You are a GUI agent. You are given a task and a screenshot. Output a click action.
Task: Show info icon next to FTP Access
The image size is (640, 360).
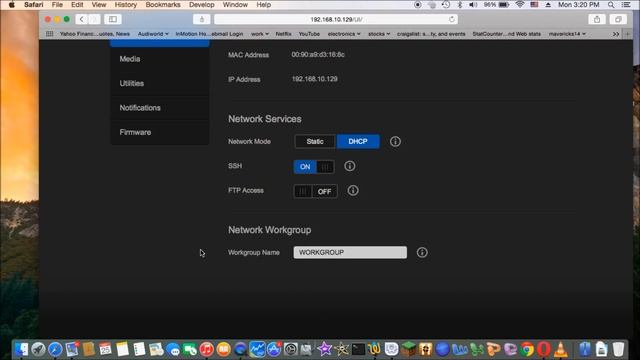click(x=353, y=191)
